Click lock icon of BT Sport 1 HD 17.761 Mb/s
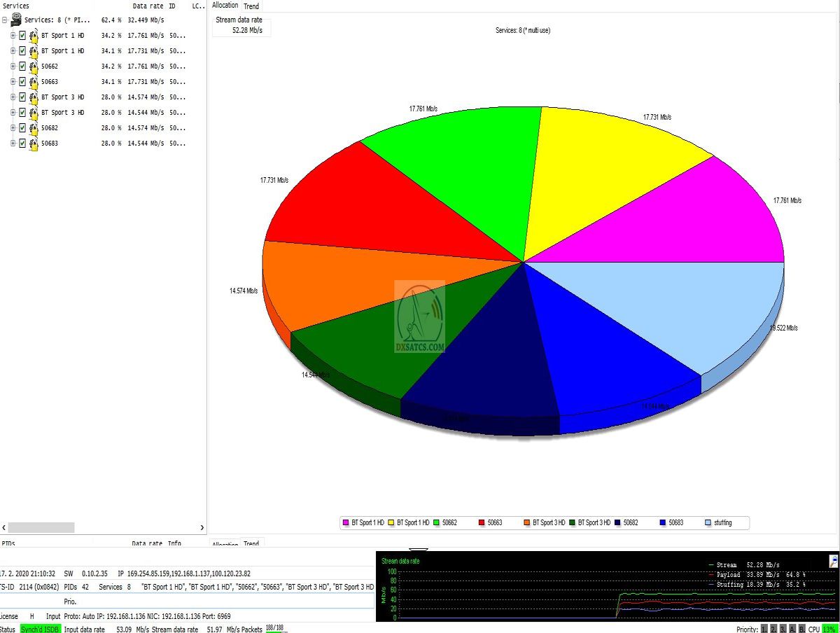This screenshot has width=840, height=633. (33, 36)
